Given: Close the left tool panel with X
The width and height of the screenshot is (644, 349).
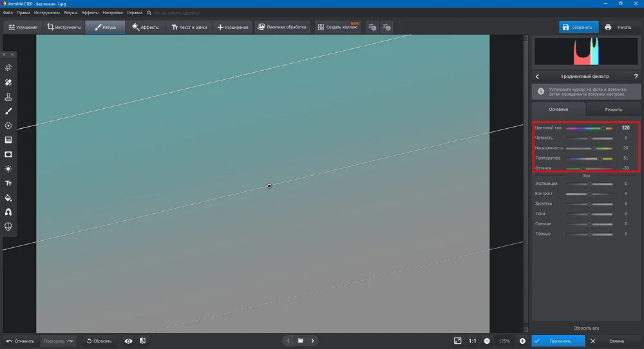Looking at the screenshot, I should coord(5,54).
